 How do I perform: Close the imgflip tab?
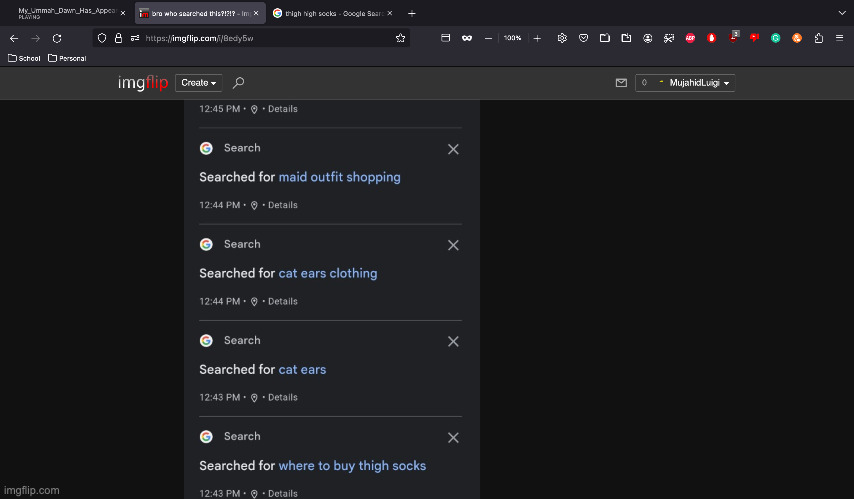coord(256,13)
